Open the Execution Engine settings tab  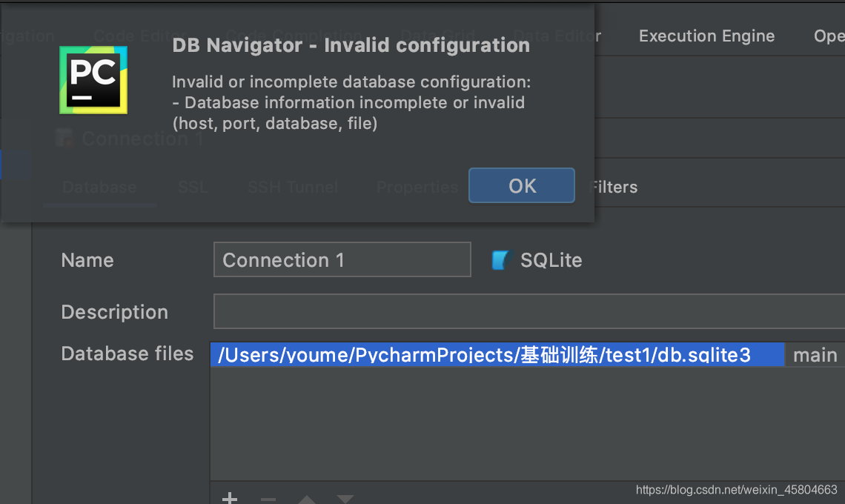pyautogui.click(x=706, y=36)
